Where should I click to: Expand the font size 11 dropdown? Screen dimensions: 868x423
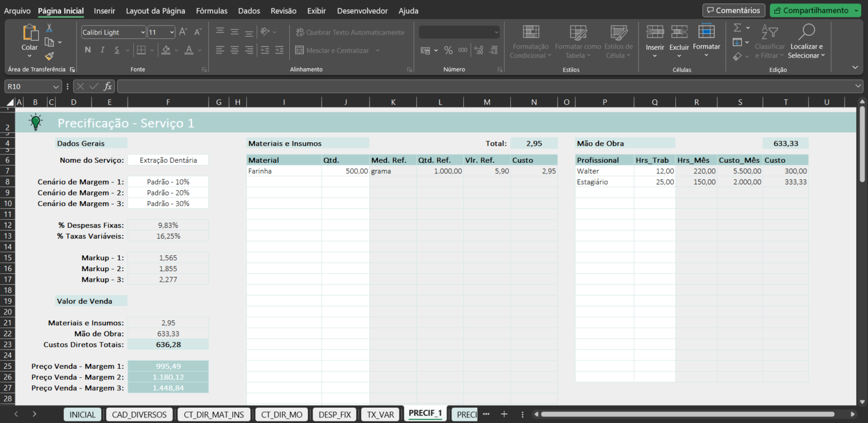click(x=171, y=33)
